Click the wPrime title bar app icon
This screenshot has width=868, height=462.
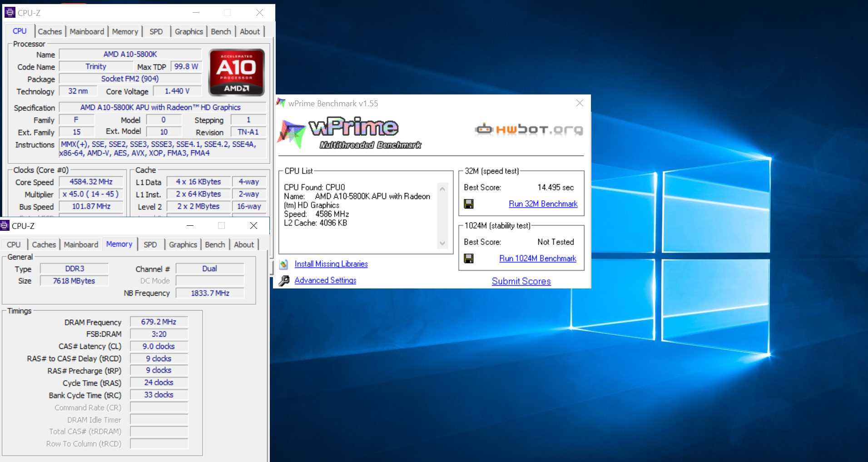click(x=281, y=103)
